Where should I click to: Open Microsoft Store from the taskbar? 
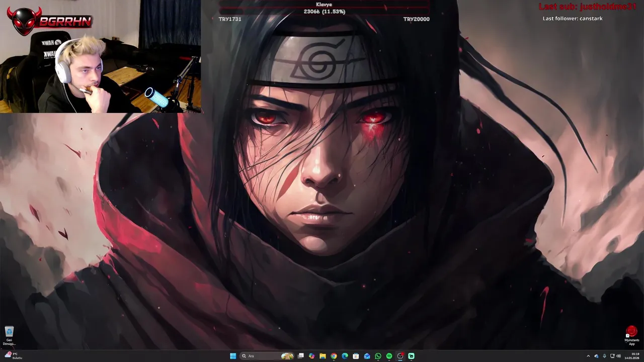pyautogui.click(x=356, y=356)
